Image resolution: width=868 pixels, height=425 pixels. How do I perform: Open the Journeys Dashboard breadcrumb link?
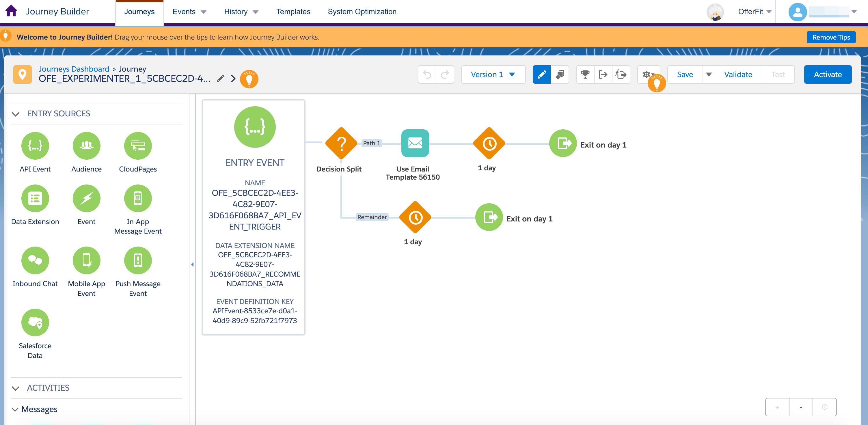coord(74,69)
